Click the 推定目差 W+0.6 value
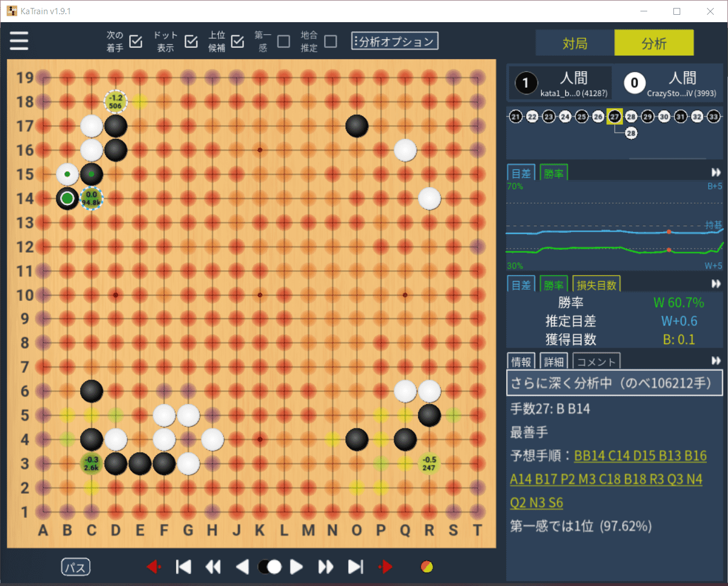Viewport: 728px width, 586px height. pyautogui.click(x=679, y=321)
